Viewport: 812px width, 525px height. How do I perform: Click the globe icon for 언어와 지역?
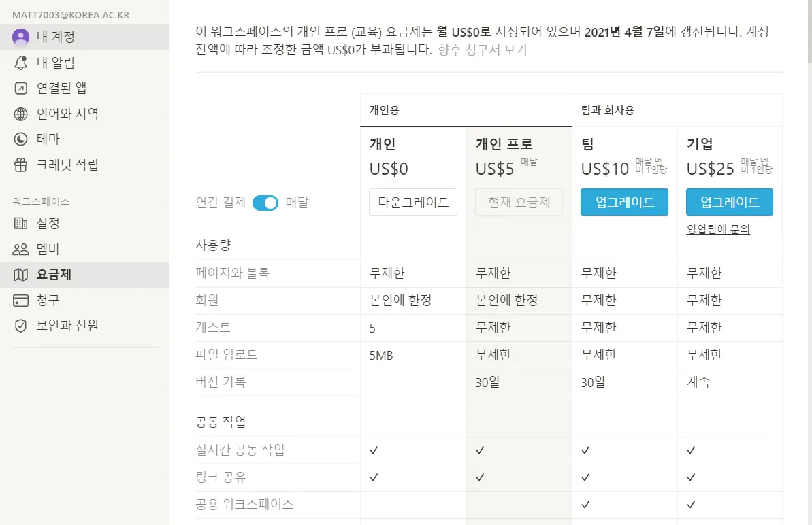coord(21,114)
